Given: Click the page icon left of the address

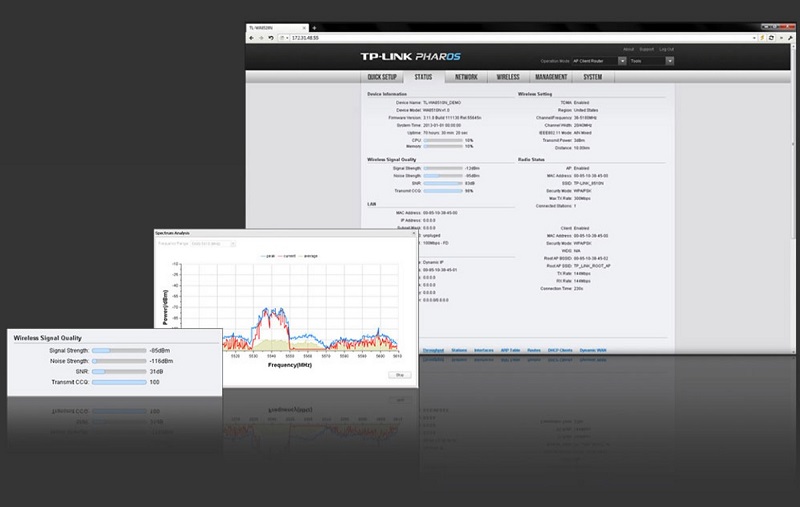Looking at the screenshot, I should pyautogui.click(x=282, y=38).
